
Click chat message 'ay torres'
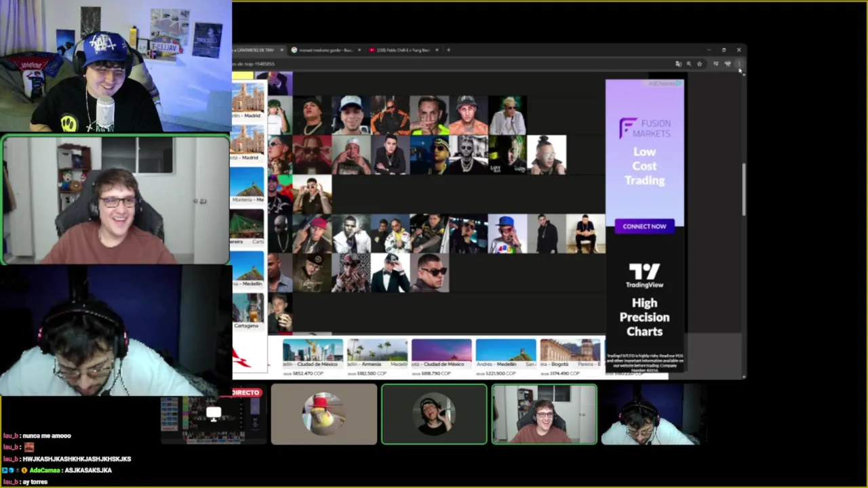[35, 481]
